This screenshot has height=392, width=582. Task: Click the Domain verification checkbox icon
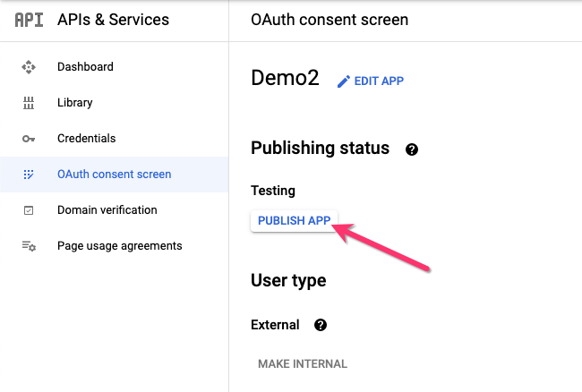click(x=29, y=210)
